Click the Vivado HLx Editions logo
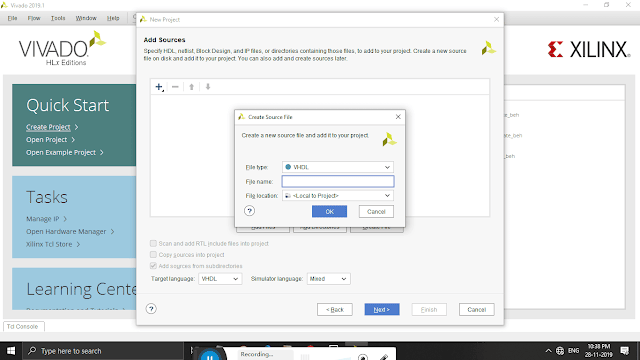The height and width of the screenshot is (360, 640). [62, 48]
